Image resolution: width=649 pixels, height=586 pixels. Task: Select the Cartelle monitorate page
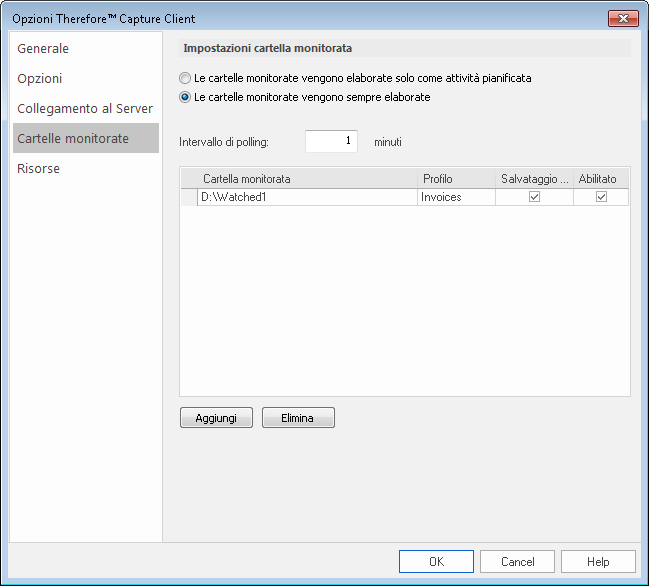pos(86,138)
